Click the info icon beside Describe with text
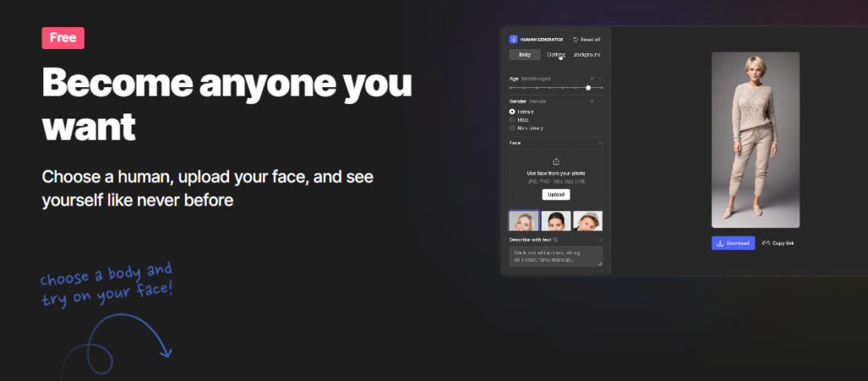Viewport: 868px width, 381px height. point(555,240)
